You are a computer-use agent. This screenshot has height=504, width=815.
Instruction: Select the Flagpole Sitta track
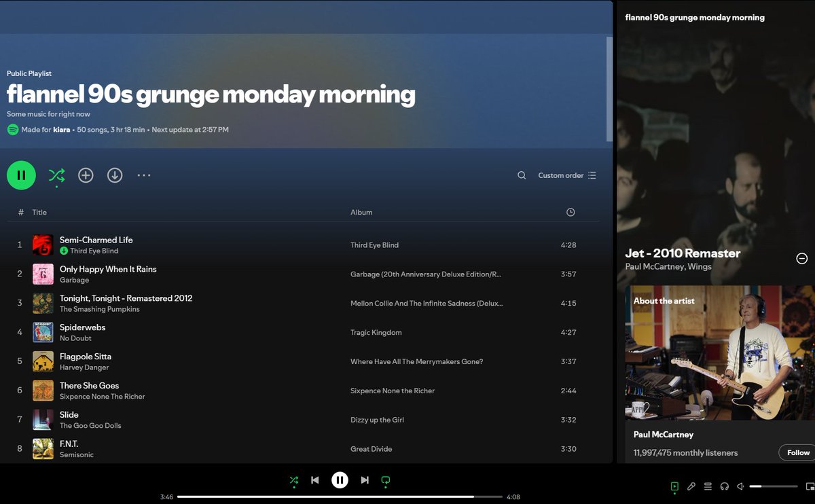coord(86,357)
